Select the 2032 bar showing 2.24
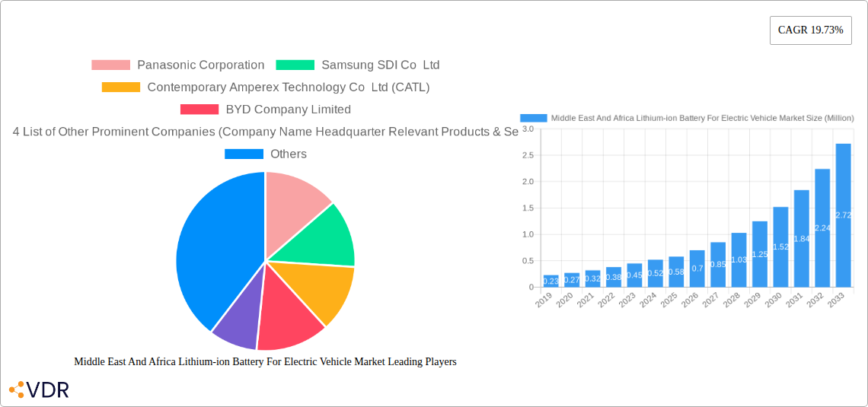Viewport: 868px width, 407px height. 822,228
